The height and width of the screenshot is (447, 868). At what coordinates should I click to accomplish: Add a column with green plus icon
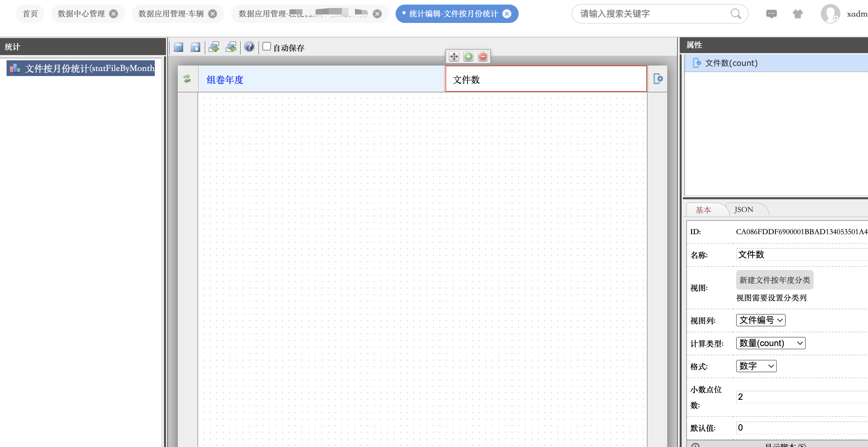pos(468,57)
